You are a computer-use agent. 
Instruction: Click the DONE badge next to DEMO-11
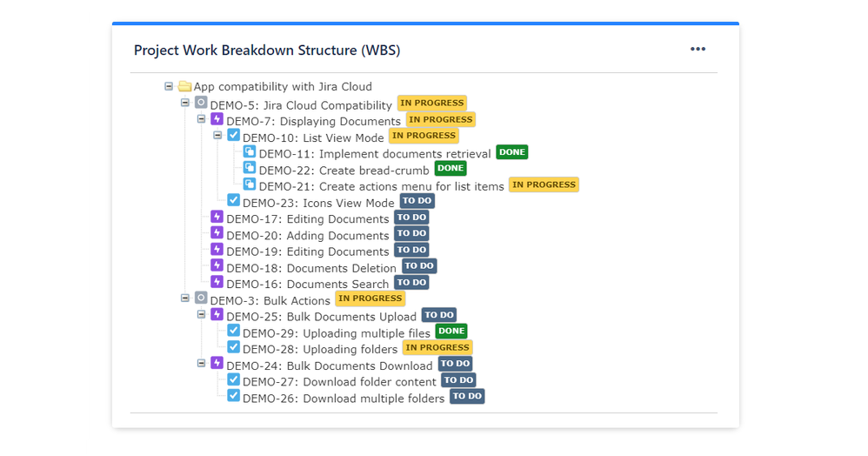[x=512, y=151]
